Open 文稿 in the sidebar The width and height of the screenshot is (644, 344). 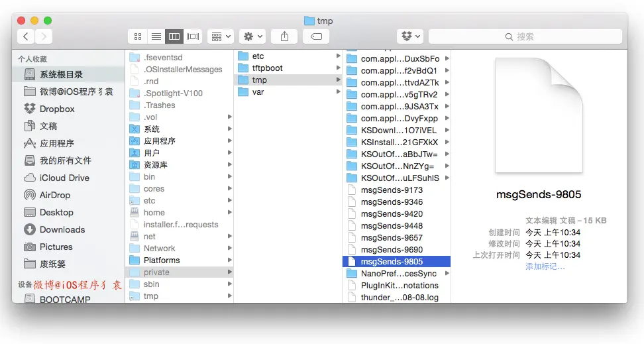(68, 126)
